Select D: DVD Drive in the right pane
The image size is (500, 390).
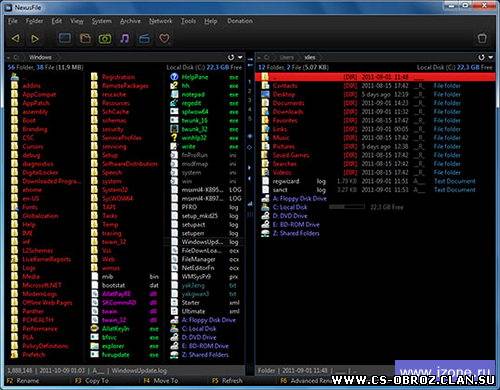coord(290,216)
